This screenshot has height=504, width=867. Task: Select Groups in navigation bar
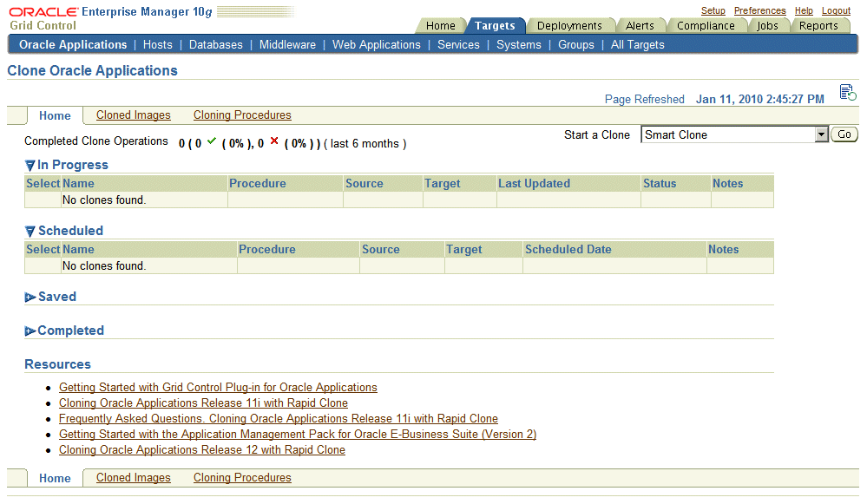(576, 45)
